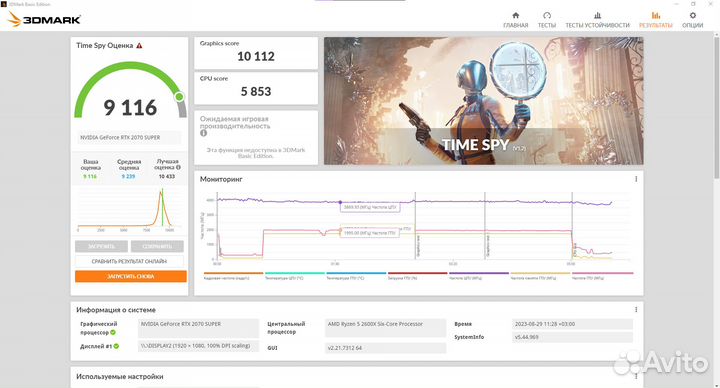Click the score distribution histogram
The width and height of the screenshot is (720, 388).
[130, 210]
